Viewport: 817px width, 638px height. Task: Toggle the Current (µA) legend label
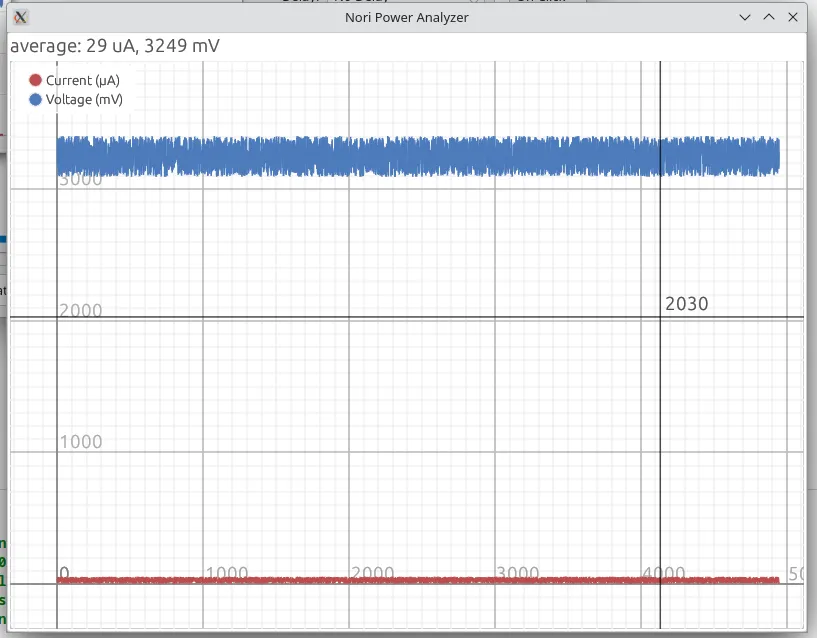pyautogui.click(x=83, y=80)
